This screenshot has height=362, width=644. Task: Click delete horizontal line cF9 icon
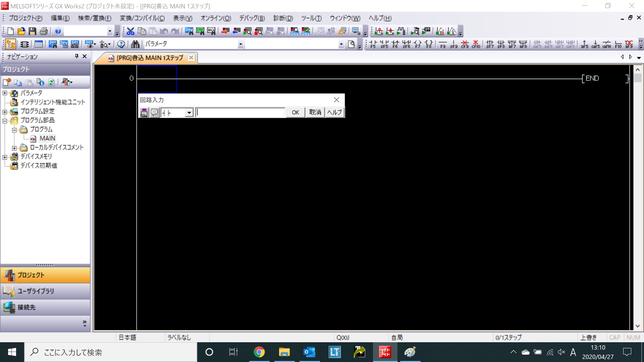coord(465,44)
